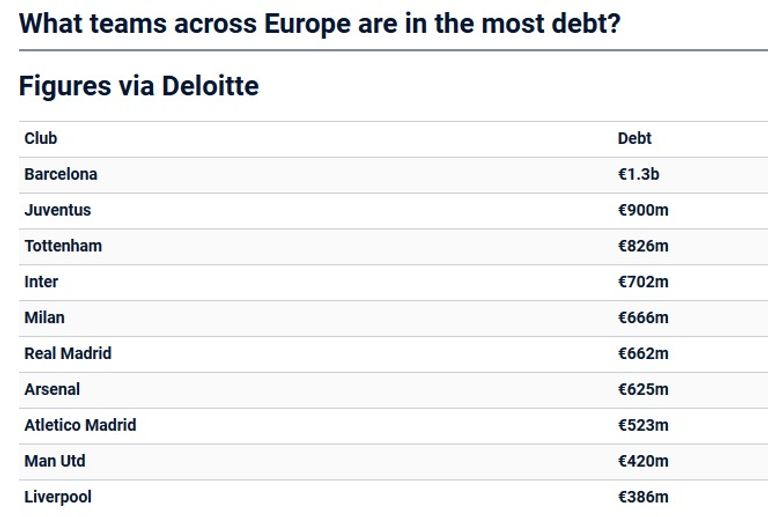Select the Club column header
The height and width of the screenshot is (517, 768).
[x=41, y=138]
